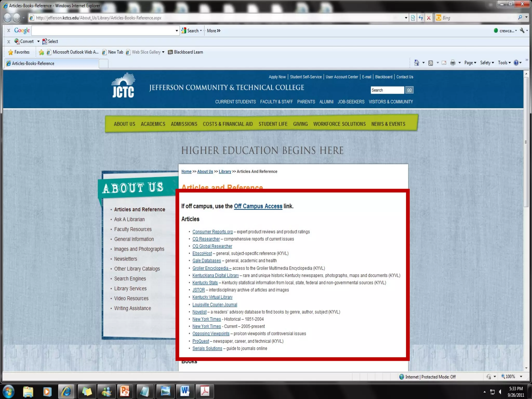Open the STUDENT LIFE navigation menu
This screenshot has height=399, width=532.
tap(273, 124)
